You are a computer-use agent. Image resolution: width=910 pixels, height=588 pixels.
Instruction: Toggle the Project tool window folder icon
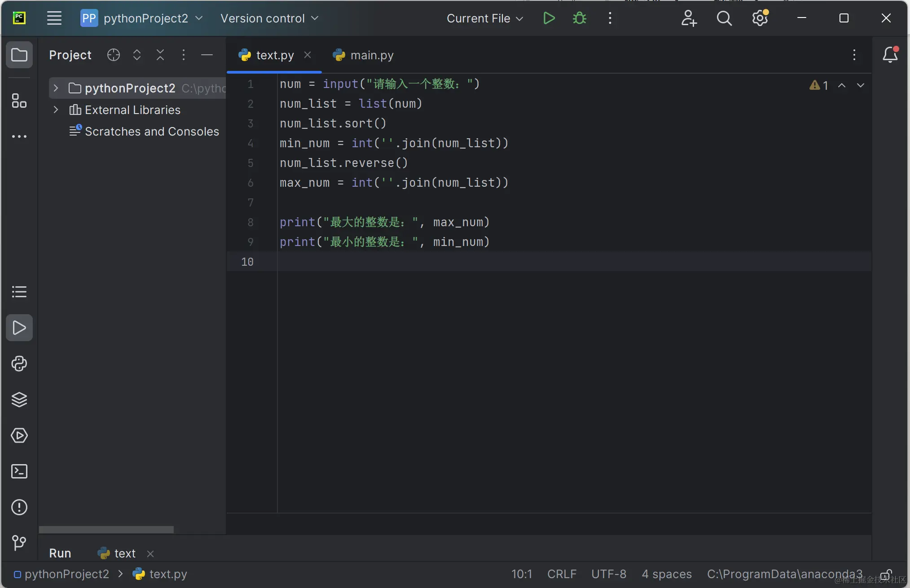(19, 55)
